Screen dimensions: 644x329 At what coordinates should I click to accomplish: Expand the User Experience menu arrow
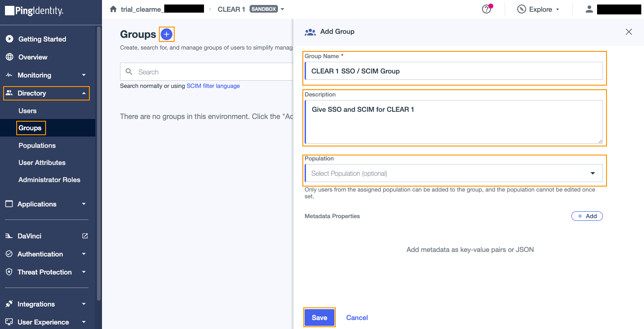click(x=84, y=322)
